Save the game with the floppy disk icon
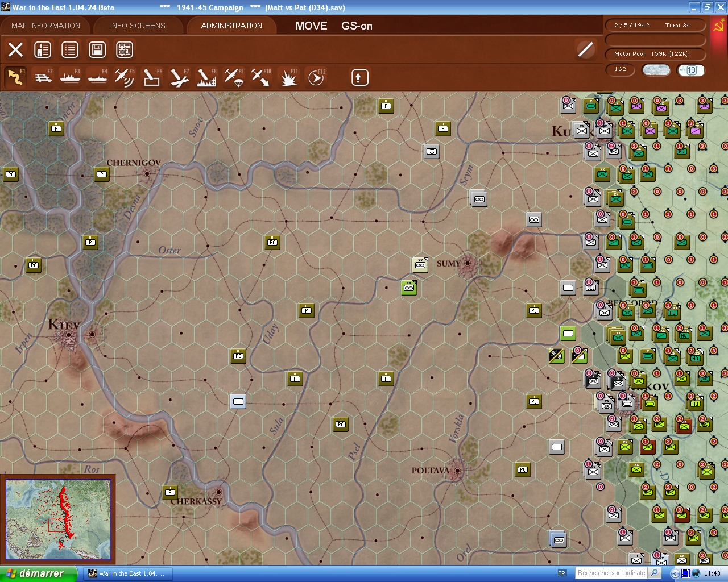Viewport: 728px width, 582px height. point(97,49)
